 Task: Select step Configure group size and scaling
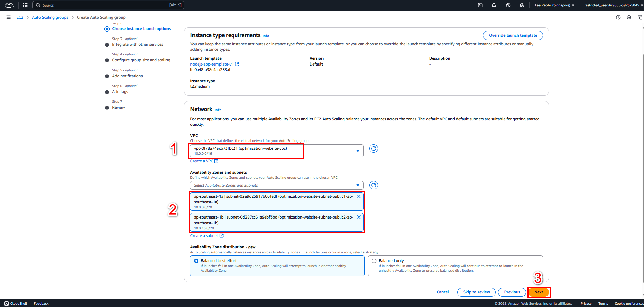pyautogui.click(x=141, y=60)
